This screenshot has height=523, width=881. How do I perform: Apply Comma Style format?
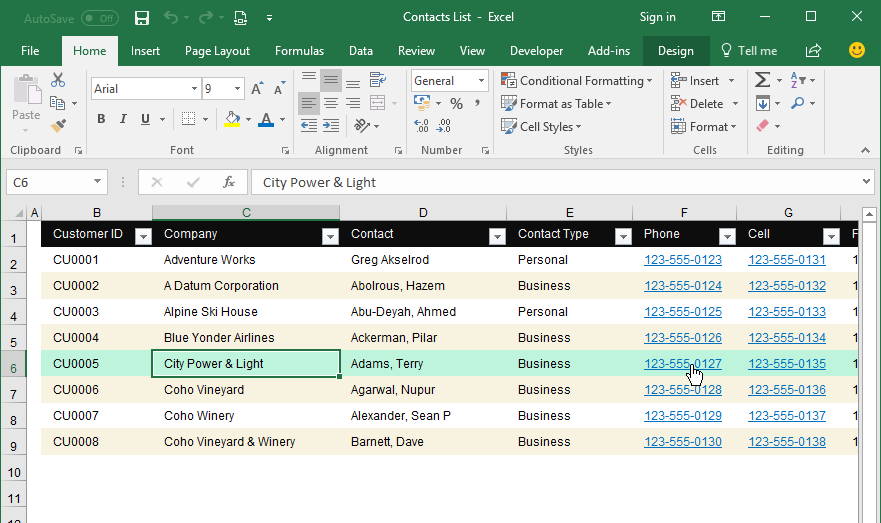(x=477, y=104)
